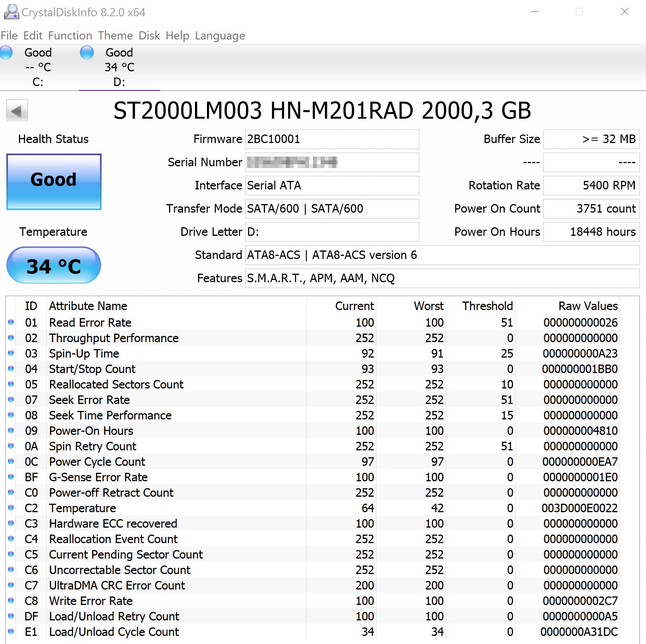Open the File menu
The height and width of the screenshot is (644, 646).
(9, 36)
